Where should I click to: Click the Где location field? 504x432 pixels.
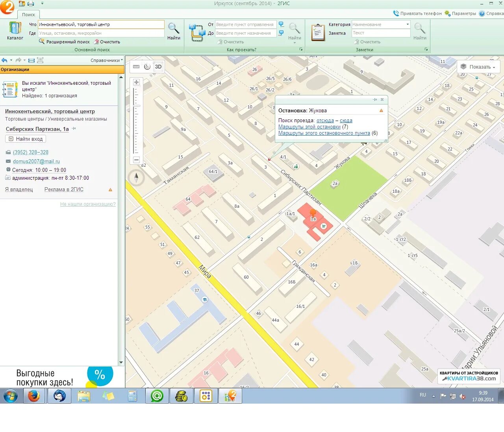(x=101, y=33)
